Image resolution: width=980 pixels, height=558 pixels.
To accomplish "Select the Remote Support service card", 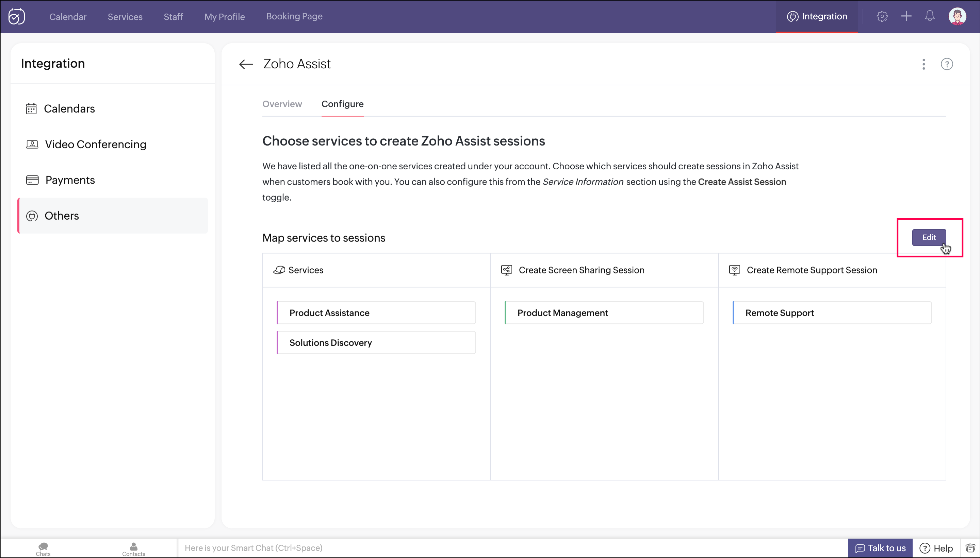I will (x=832, y=313).
